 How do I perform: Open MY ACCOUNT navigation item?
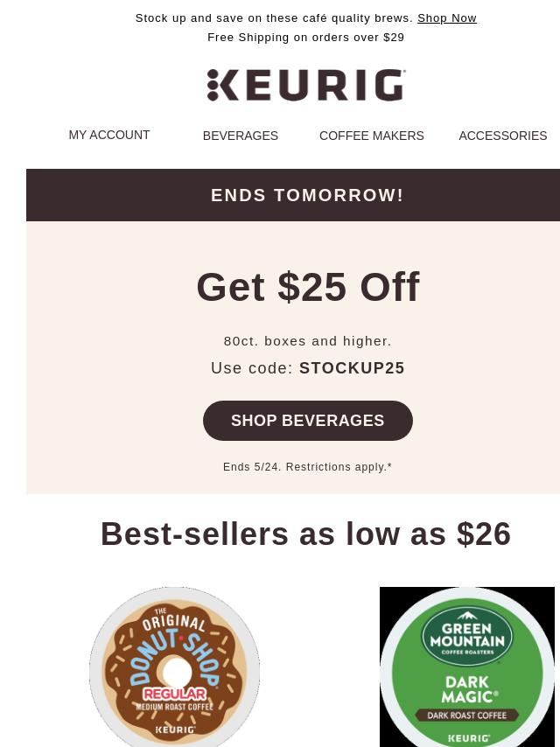(109, 136)
